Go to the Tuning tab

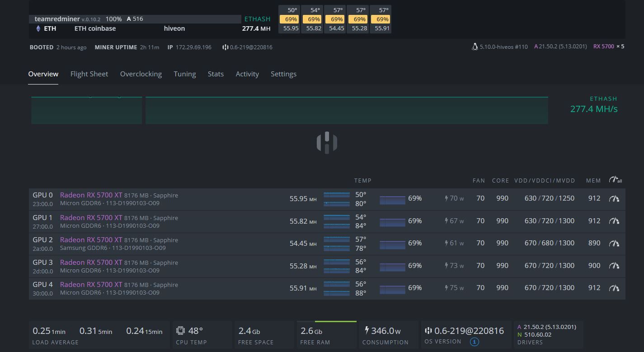(x=185, y=74)
